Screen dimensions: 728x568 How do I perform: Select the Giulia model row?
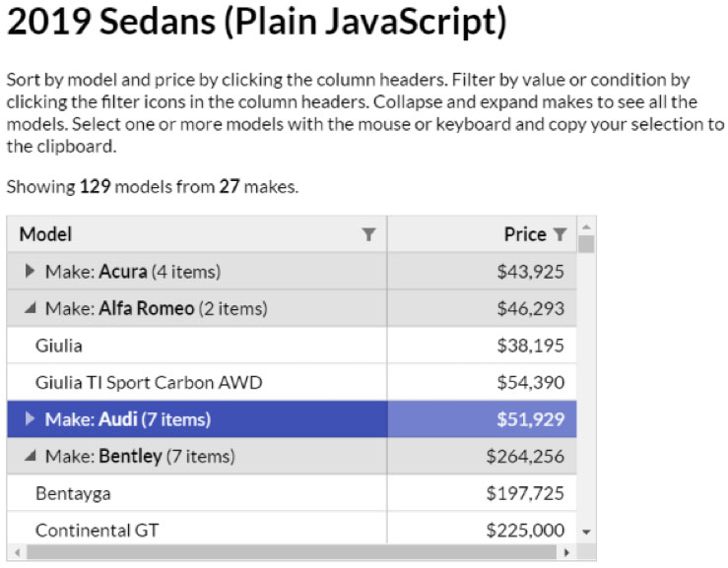click(292, 346)
